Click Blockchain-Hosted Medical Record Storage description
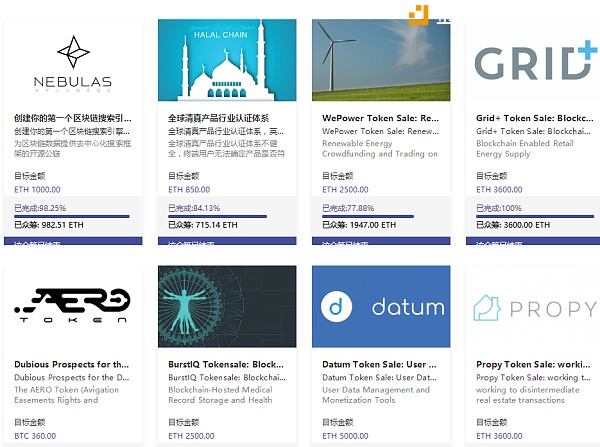 pyautogui.click(x=220, y=395)
